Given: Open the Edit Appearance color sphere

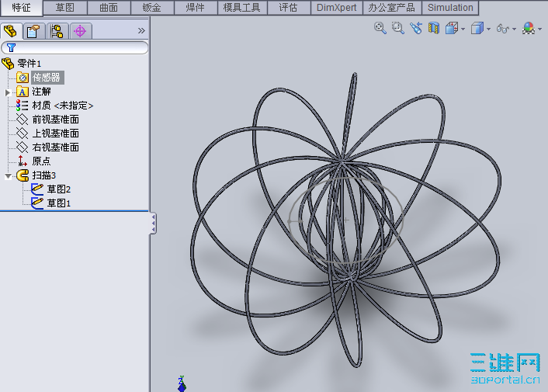Looking at the screenshot, I should (529, 29).
